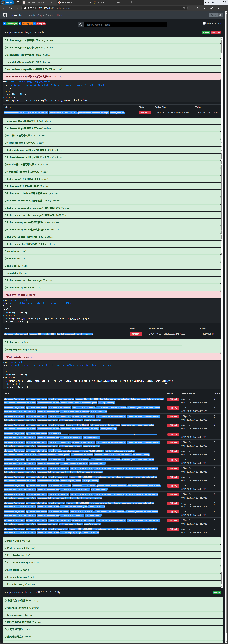Close the Grafana browser tab
This screenshot has width=228, height=644.
click(126, 2)
